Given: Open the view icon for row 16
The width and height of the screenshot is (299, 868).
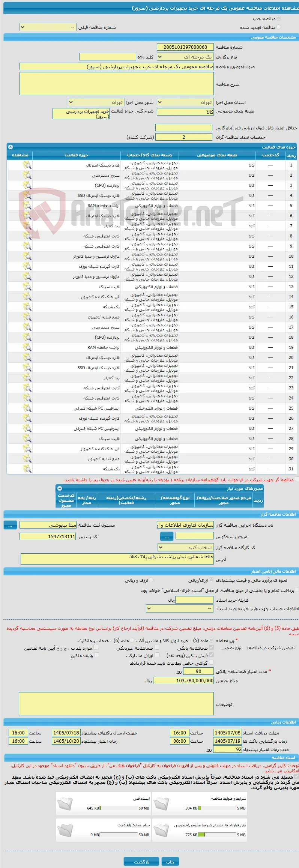Looking at the screenshot, I should coord(27,317).
